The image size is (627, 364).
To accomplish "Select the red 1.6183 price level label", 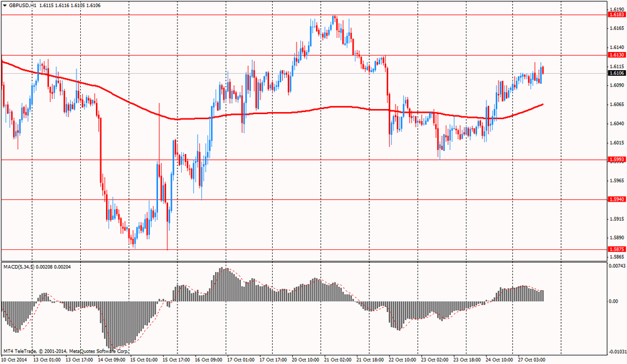I will tap(616, 15).
